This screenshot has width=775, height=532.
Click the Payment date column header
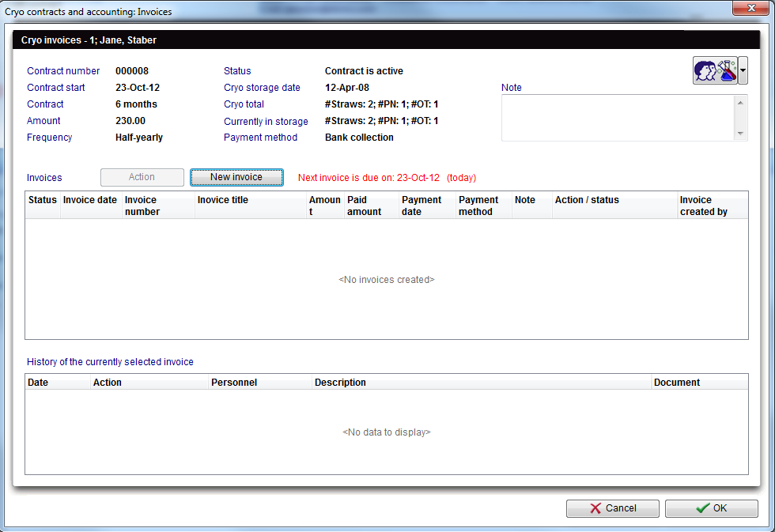tap(427, 206)
